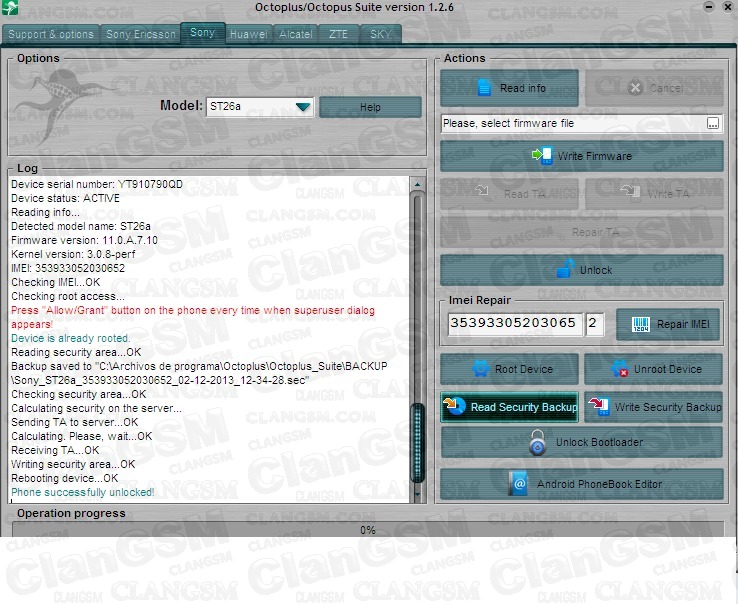Switch to the Sony Ericsson tab
738x604 pixels.
tap(141, 34)
